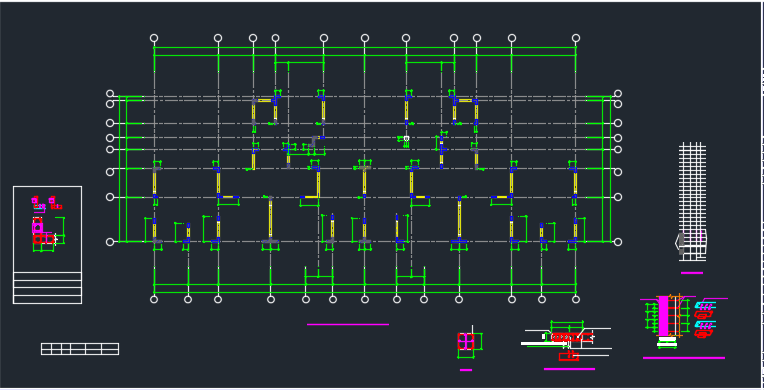Viewport: 764px width, 390px height.
Task: Click the lowest grid bubble on the left axis column
Action: point(110,242)
